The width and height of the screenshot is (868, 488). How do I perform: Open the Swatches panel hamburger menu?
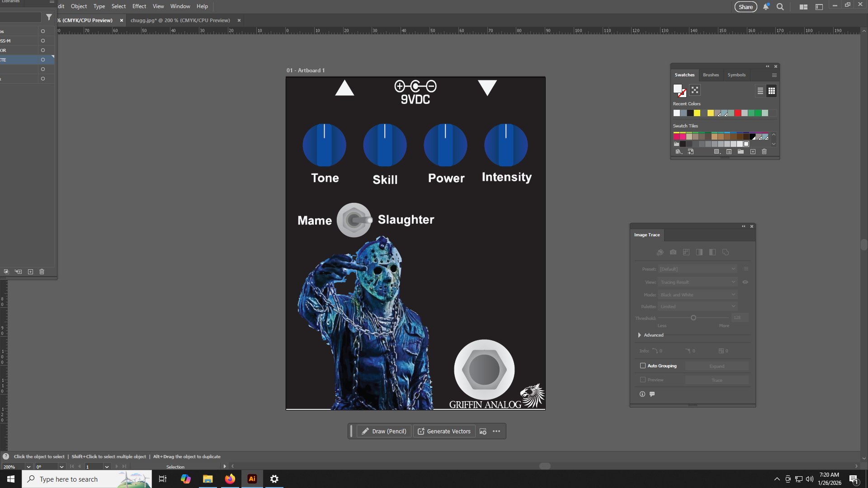[x=774, y=75]
